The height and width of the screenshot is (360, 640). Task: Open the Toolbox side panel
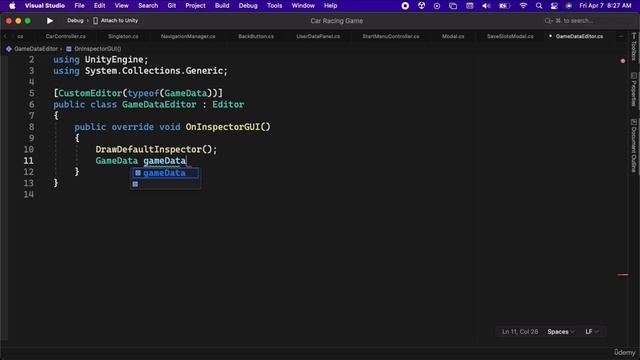633,47
